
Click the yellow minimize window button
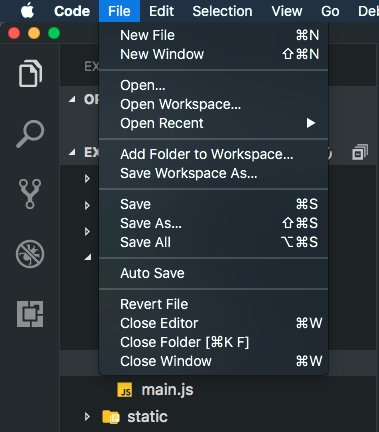pyautogui.click(x=34, y=33)
